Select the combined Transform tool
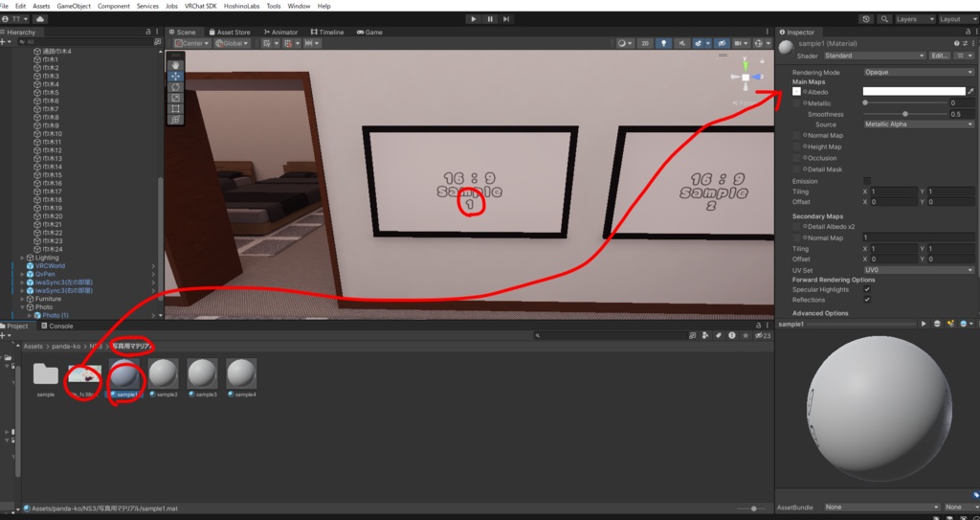This screenshot has height=520, width=980. (176, 119)
